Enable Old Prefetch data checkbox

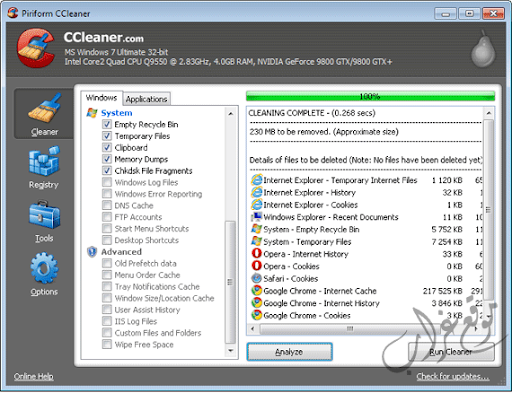coord(107,263)
